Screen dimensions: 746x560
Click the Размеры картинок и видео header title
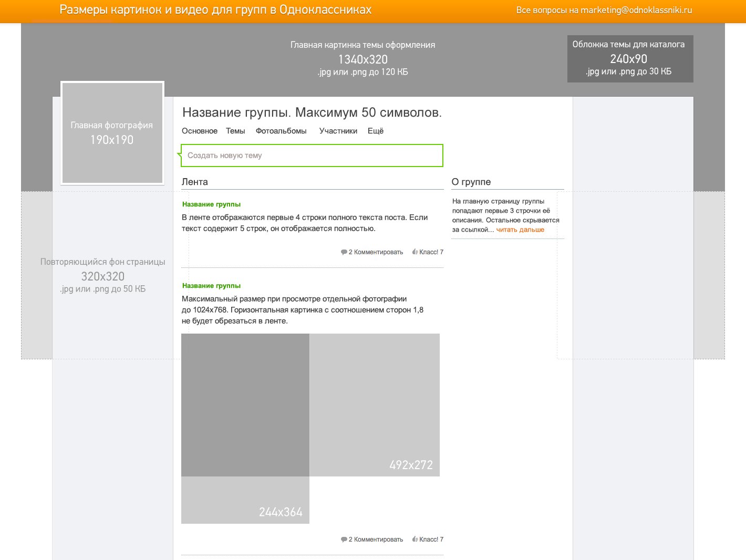[215, 10]
